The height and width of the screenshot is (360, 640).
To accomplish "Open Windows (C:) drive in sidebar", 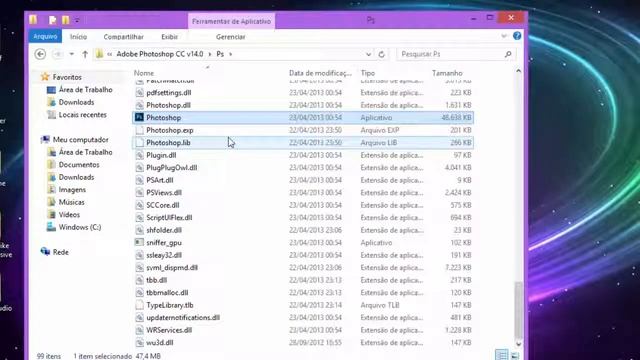I will (x=80, y=227).
